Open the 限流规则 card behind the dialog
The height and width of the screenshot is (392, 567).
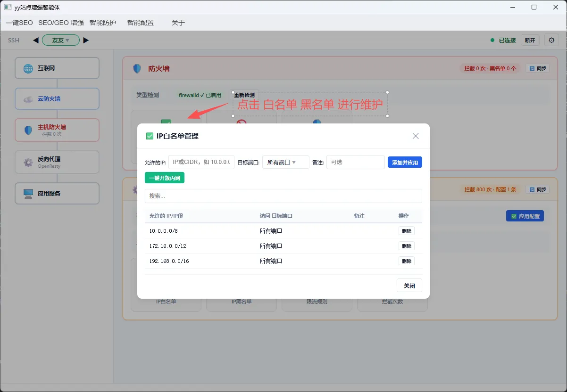coord(317,302)
